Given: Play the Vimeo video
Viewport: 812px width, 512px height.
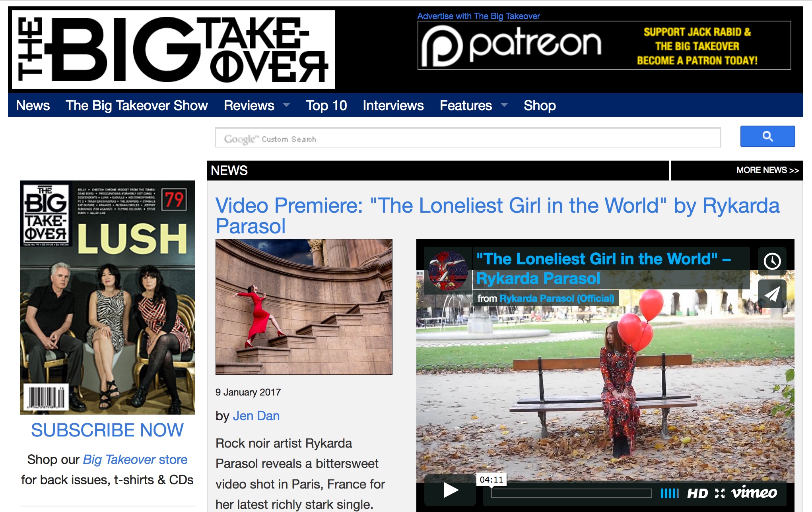Looking at the screenshot, I should click(450, 490).
